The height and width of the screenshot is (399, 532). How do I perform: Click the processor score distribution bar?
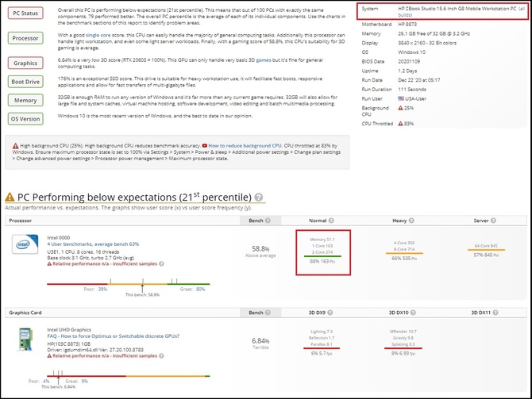pyautogui.click(x=129, y=284)
